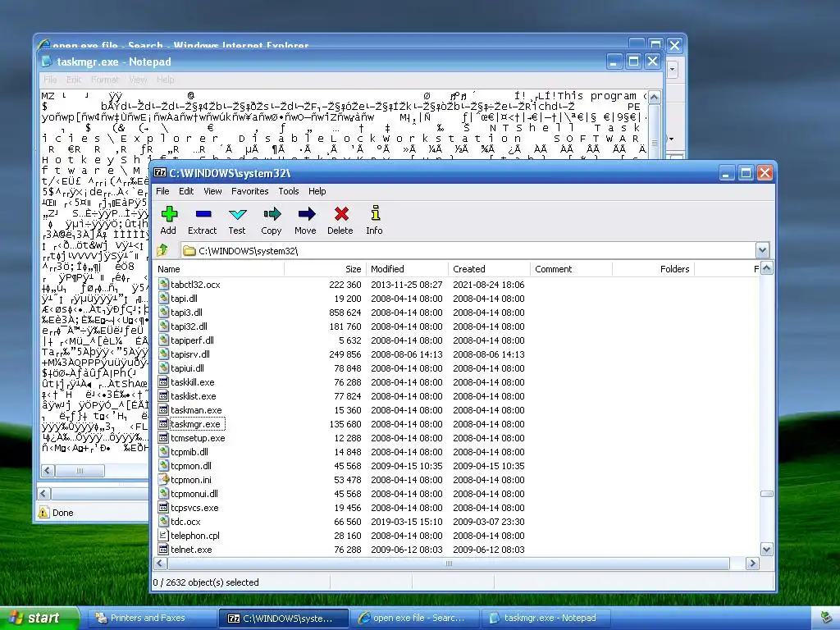The width and height of the screenshot is (840, 630).
Task: Click the file list vertical scrollbar thumb
Action: pyautogui.click(x=767, y=493)
